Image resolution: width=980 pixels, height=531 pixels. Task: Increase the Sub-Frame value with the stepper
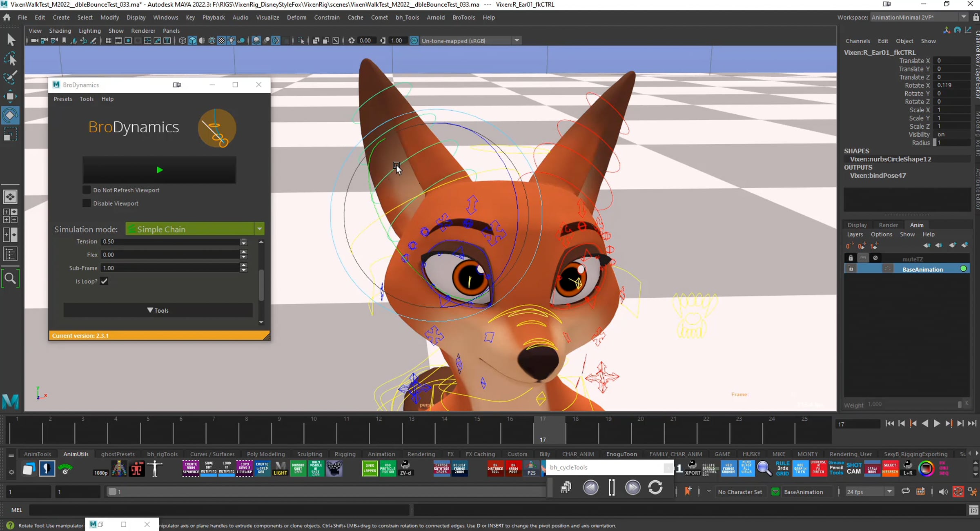(x=244, y=266)
